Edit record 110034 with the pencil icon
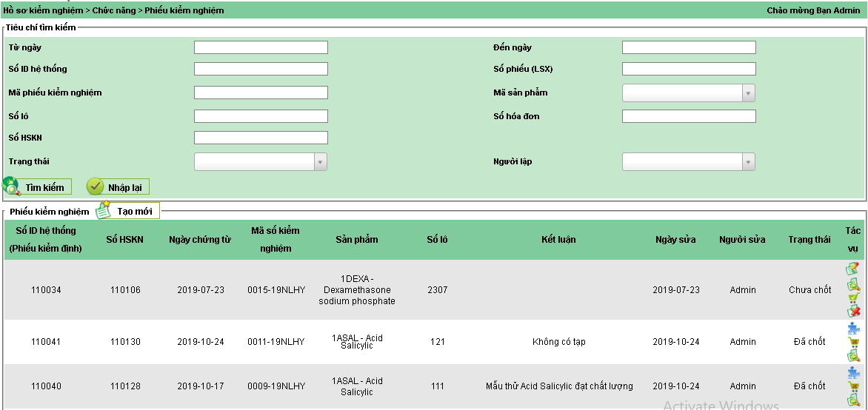The image size is (868, 410). pyautogui.click(x=852, y=269)
